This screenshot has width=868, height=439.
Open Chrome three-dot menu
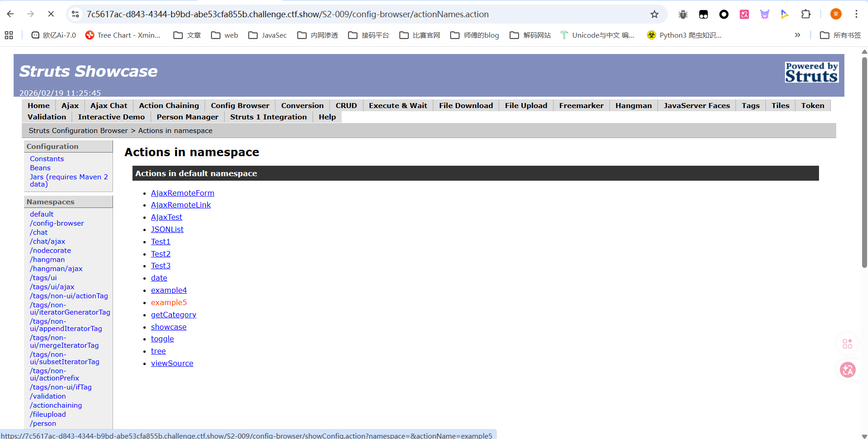[856, 15]
